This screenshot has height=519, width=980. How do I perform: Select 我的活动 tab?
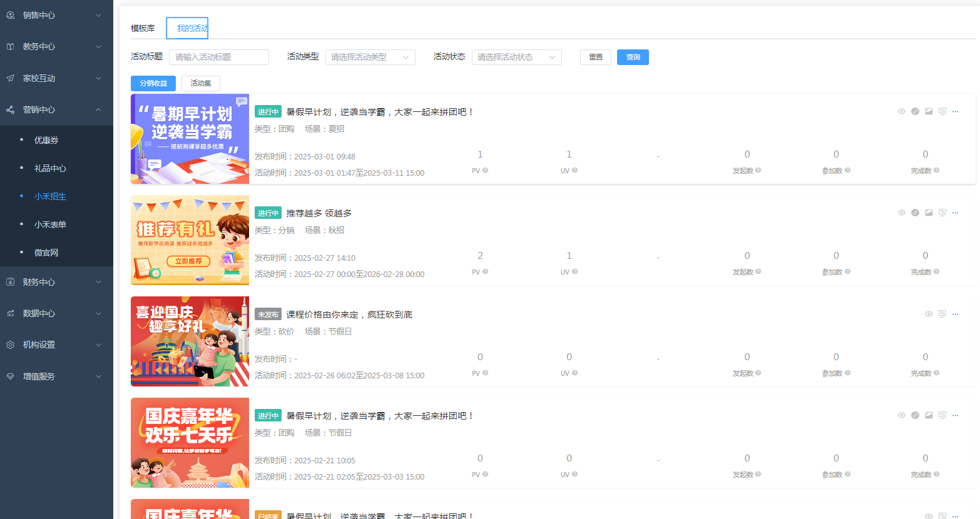point(187,28)
